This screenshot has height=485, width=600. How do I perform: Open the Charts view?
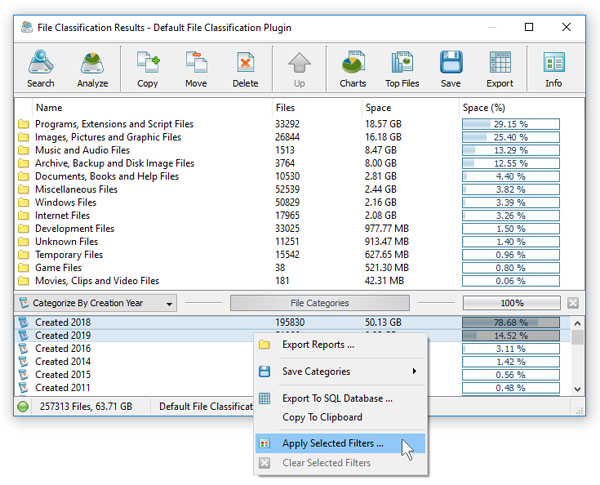click(353, 69)
